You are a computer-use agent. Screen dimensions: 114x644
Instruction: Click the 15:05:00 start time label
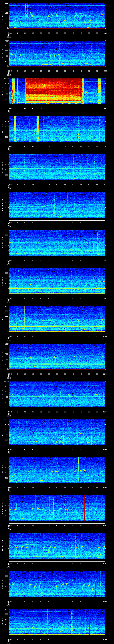click(x=9, y=185)
